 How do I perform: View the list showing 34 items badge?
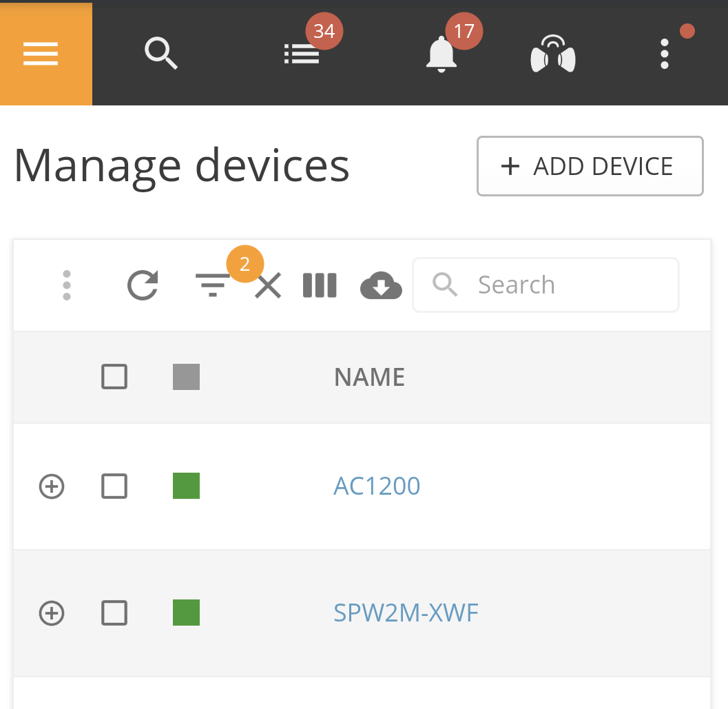click(302, 54)
